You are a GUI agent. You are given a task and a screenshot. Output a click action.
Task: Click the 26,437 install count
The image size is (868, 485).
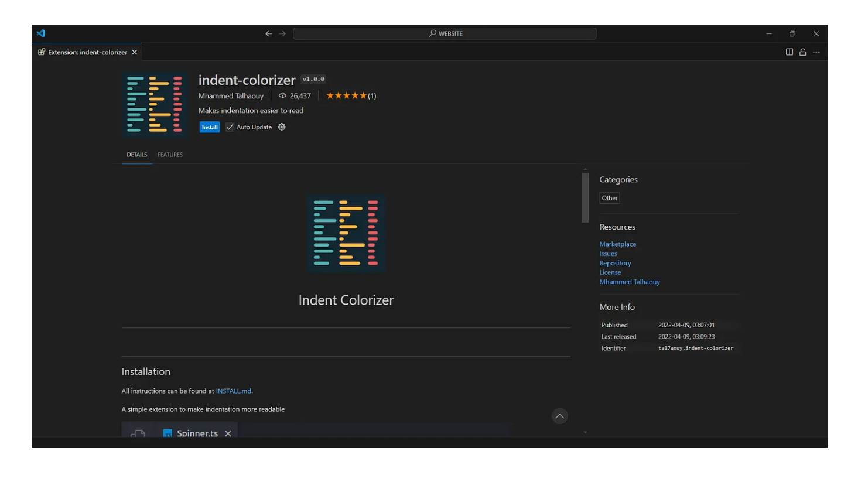pos(295,95)
